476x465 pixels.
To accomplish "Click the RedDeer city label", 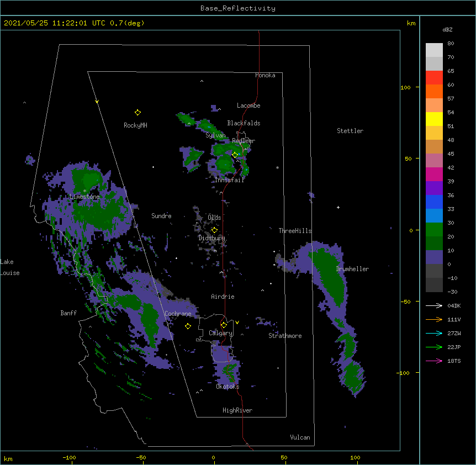I will click(x=244, y=141).
